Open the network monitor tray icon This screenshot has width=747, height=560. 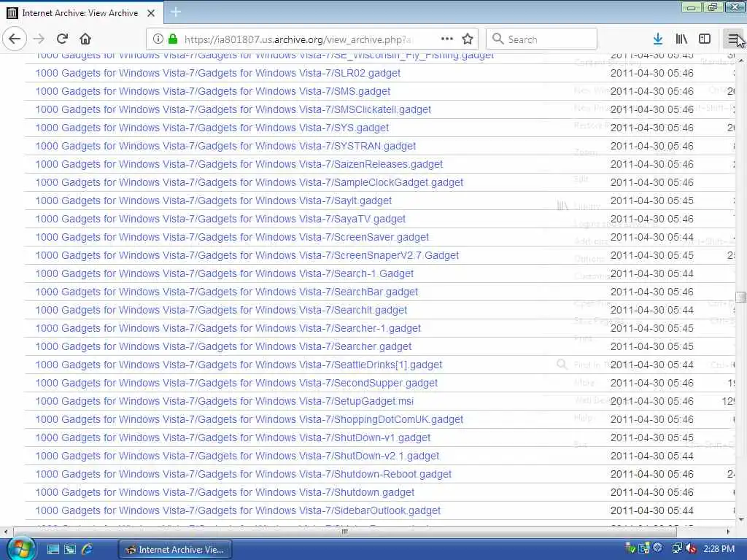pos(676,548)
